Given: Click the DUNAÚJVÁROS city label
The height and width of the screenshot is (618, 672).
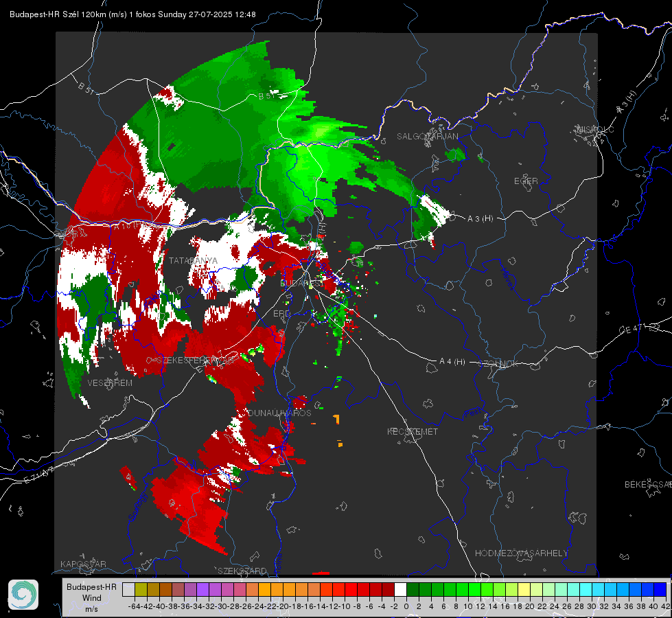Looking at the screenshot, I should pyautogui.click(x=279, y=413).
